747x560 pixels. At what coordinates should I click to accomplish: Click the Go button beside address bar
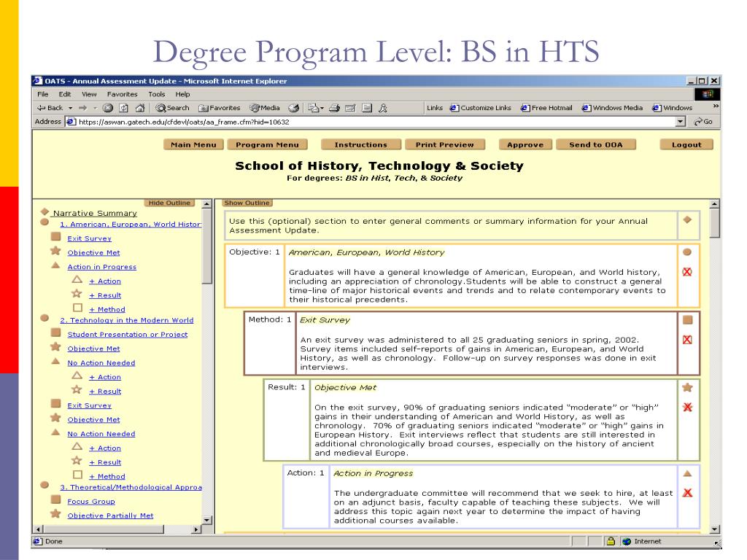click(703, 122)
